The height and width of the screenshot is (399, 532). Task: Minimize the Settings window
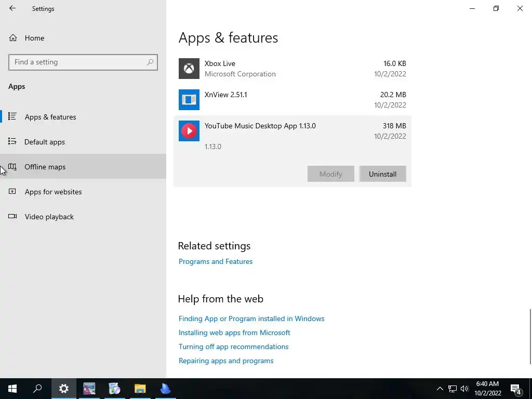click(x=472, y=8)
